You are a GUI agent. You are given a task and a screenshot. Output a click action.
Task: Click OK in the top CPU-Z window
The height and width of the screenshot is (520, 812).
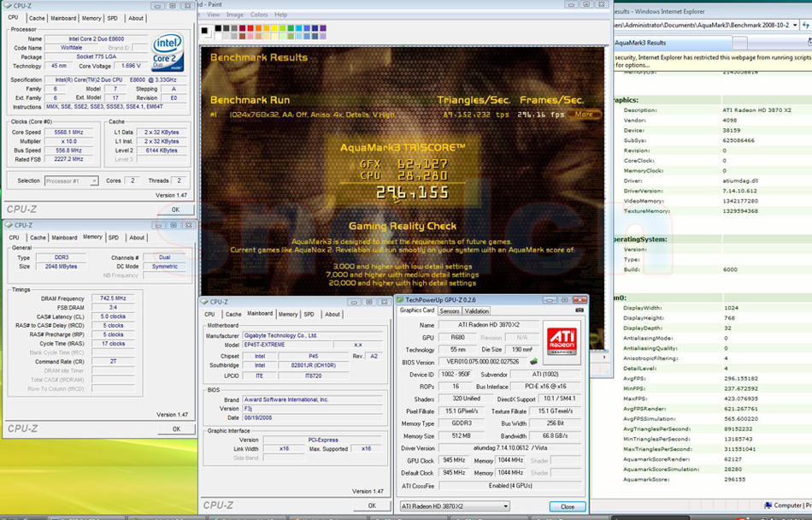point(175,210)
